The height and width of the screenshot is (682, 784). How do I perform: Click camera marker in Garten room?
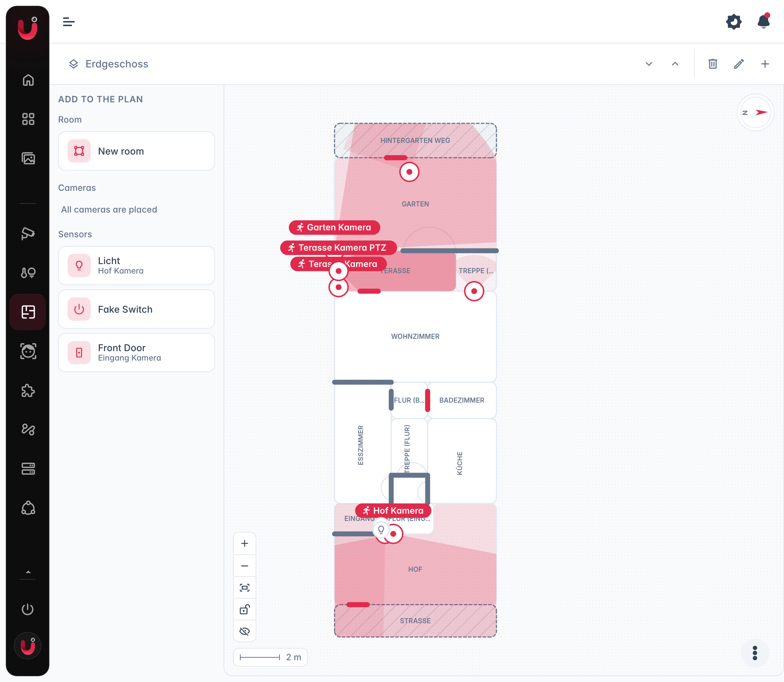(x=409, y=172)
